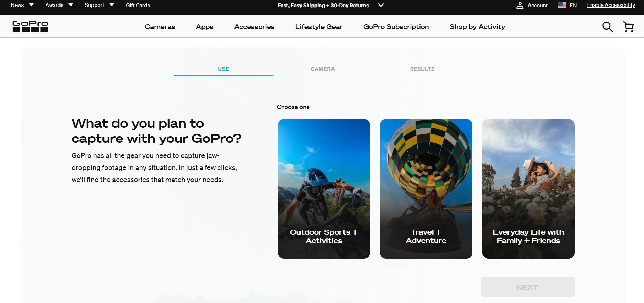Select Outdoor Sports + Activities card
This screenshot has height=303, width=644.
click(x=324, y=188)
